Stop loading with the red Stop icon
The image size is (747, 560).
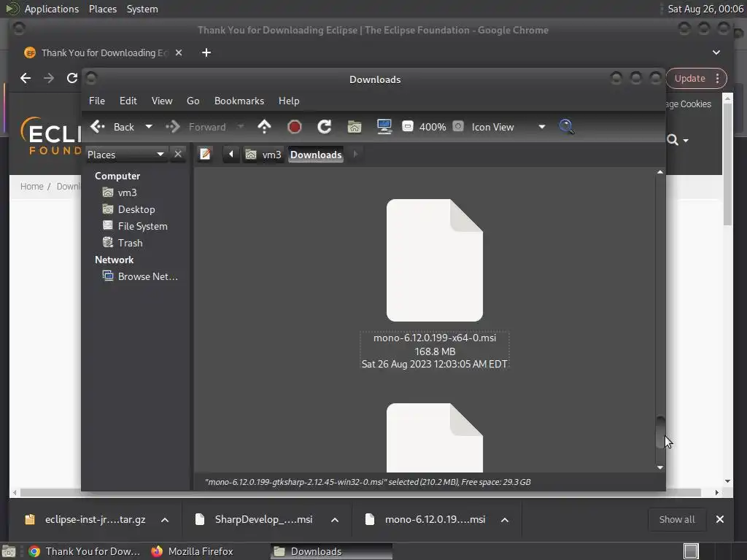coord(295,127)
